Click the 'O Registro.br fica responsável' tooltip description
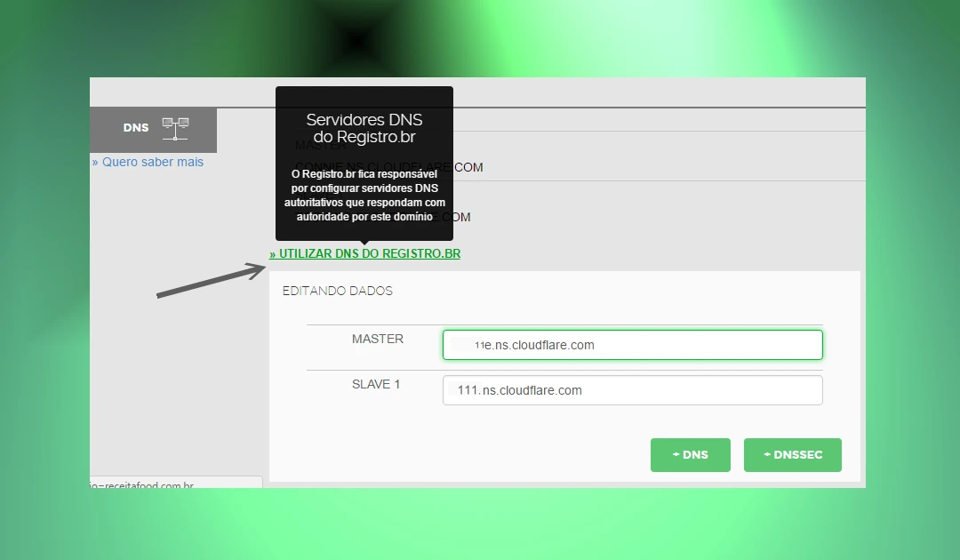Screen dimensions: 960x560 click(364, 196)
